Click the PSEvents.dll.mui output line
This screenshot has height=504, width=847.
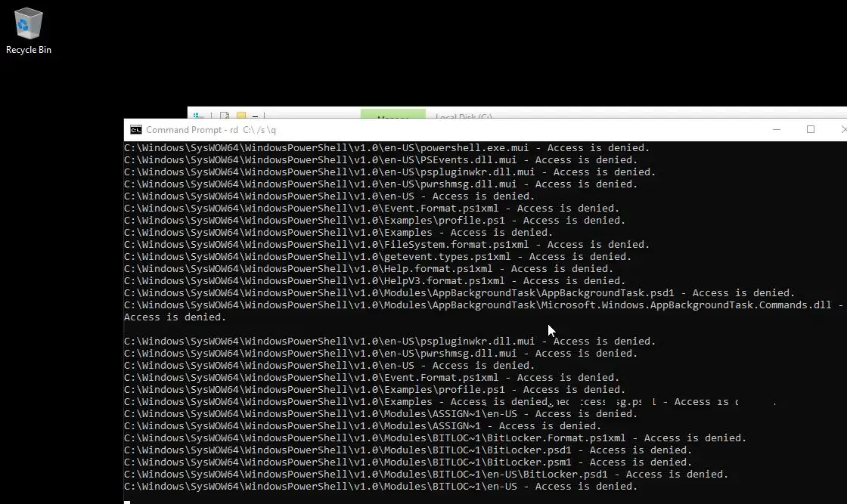coord(381,159)
